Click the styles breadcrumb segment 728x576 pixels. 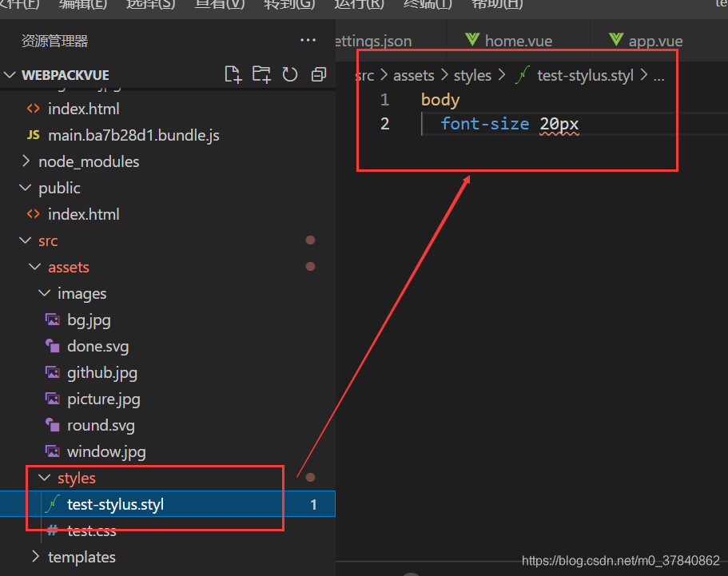[472, 75]
